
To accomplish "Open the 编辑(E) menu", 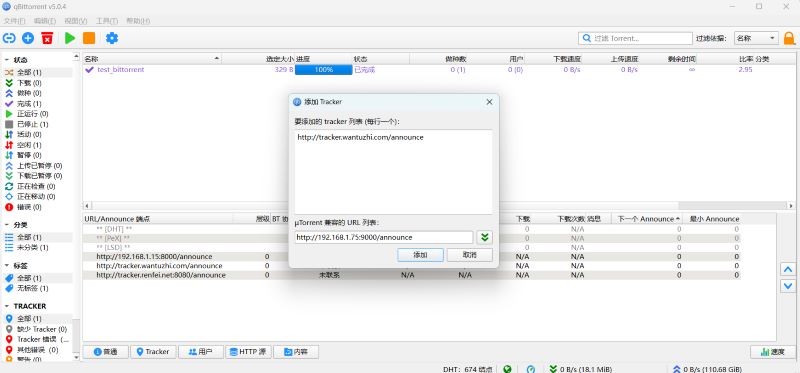I will (x=45, y=21).
